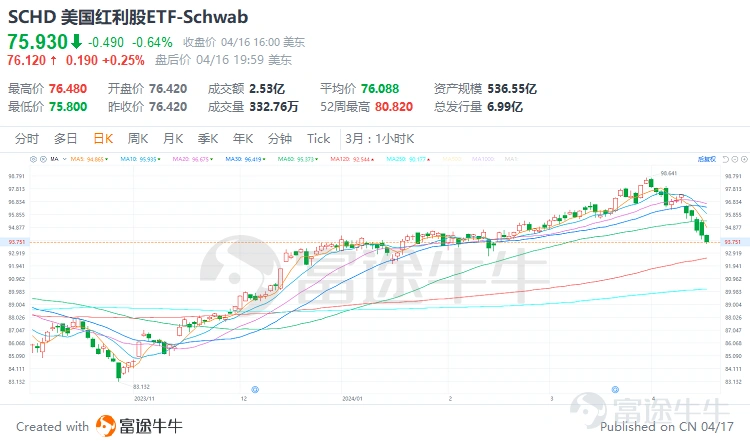Select the 季K quarterly candlestick tab
The width and height of the screenshot is (750, 447).
click(208, 139)
